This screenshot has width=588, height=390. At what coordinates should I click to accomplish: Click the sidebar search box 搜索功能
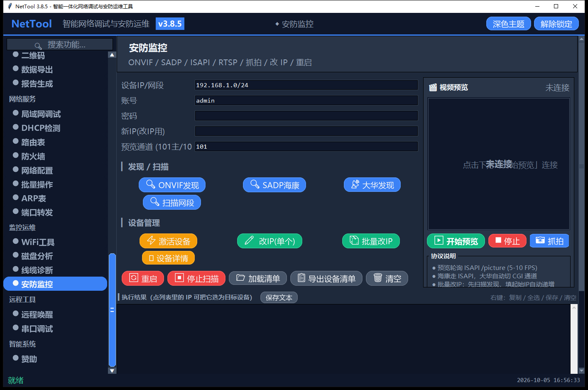pos(60,44)
